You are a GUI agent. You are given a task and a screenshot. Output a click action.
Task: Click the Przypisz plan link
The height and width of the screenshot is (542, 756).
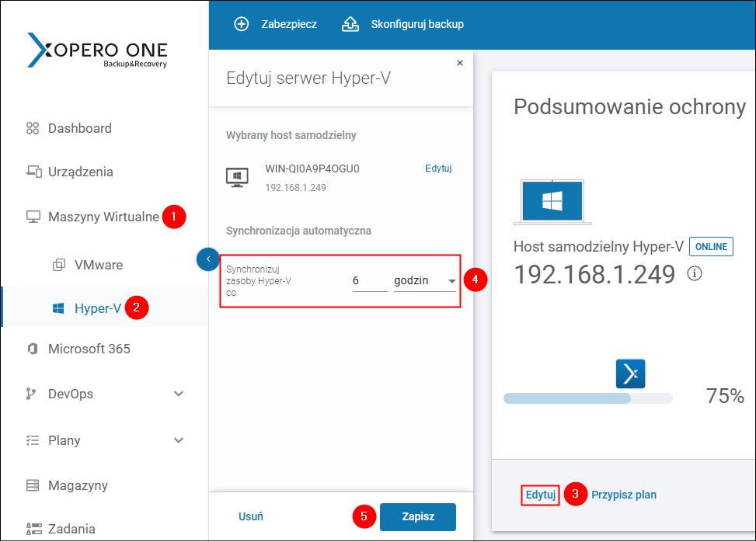point(623,495)
